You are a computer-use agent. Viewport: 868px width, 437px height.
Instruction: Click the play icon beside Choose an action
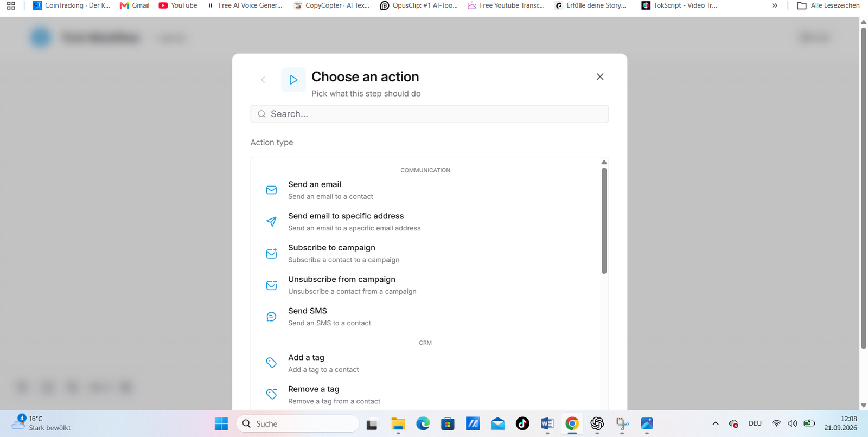pyautogui.click(x=293, y=80)
